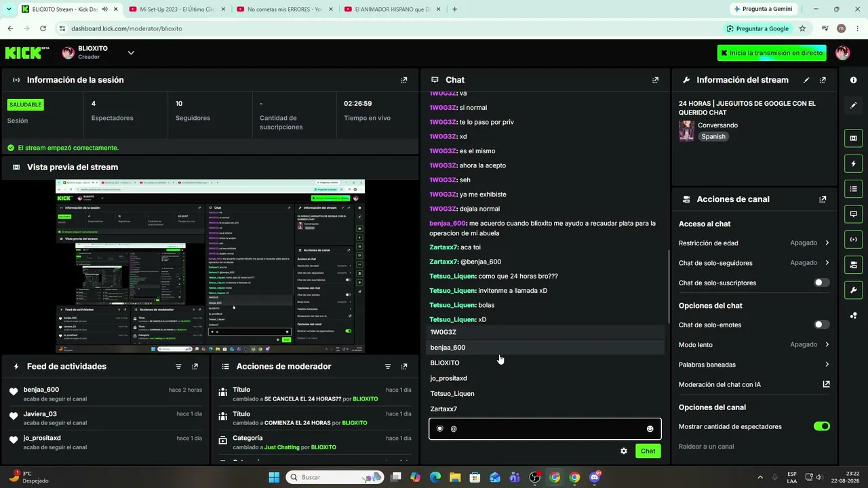Open the info icon in right sidebar
The height and width of the screenshot is (488, 868).
[x=853, y=80]
